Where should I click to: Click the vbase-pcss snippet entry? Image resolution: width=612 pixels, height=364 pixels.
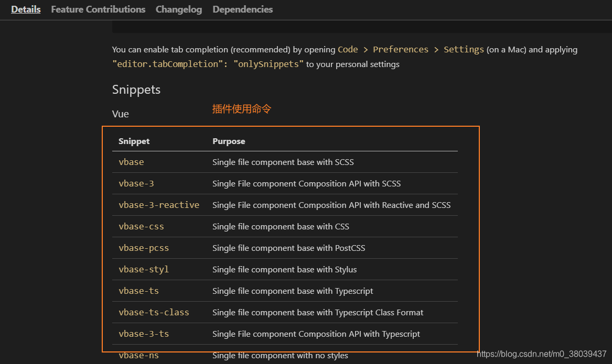pyautogui.click(x=144, y=248)
